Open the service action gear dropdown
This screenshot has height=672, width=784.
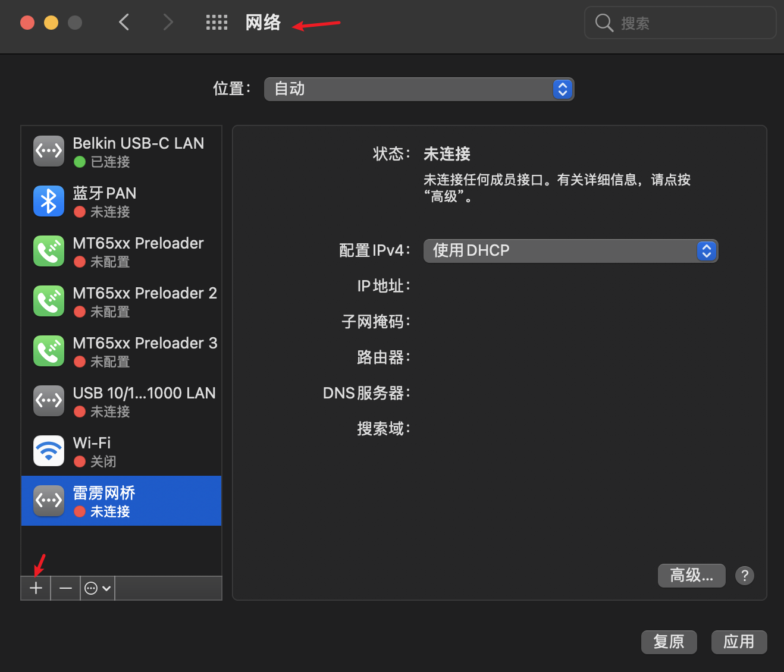tap(96, 588)
